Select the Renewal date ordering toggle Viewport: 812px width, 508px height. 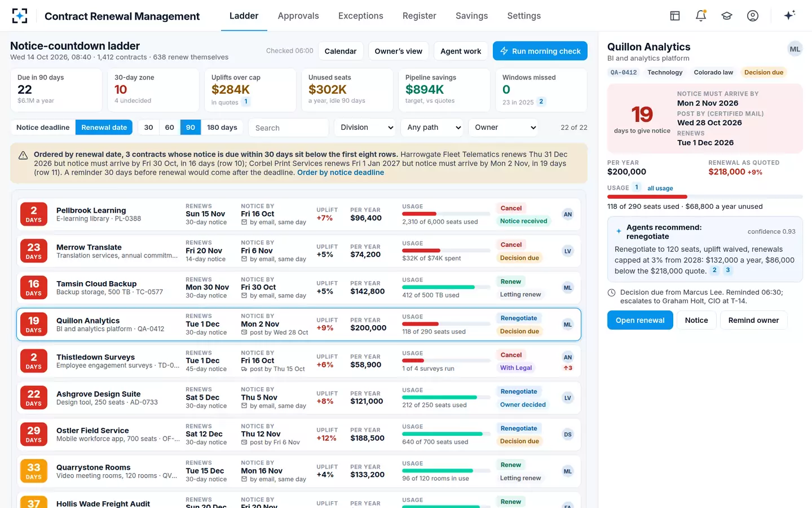tap(104, 128)
